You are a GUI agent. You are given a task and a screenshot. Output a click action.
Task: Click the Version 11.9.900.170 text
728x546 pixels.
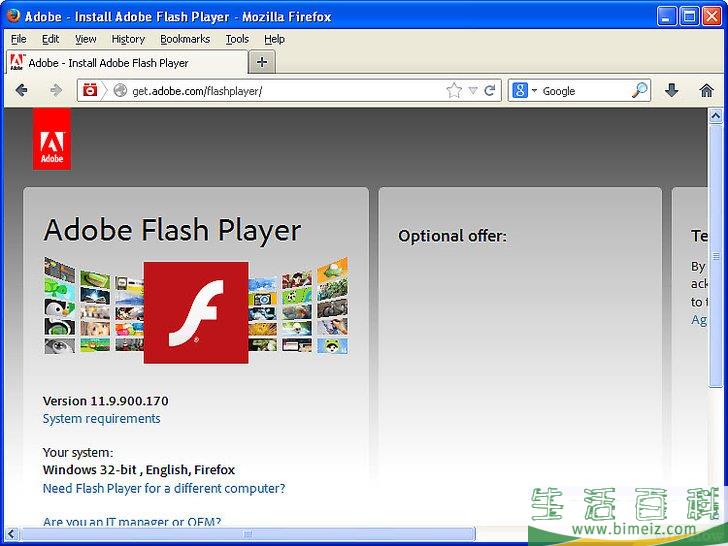[105, 401]
